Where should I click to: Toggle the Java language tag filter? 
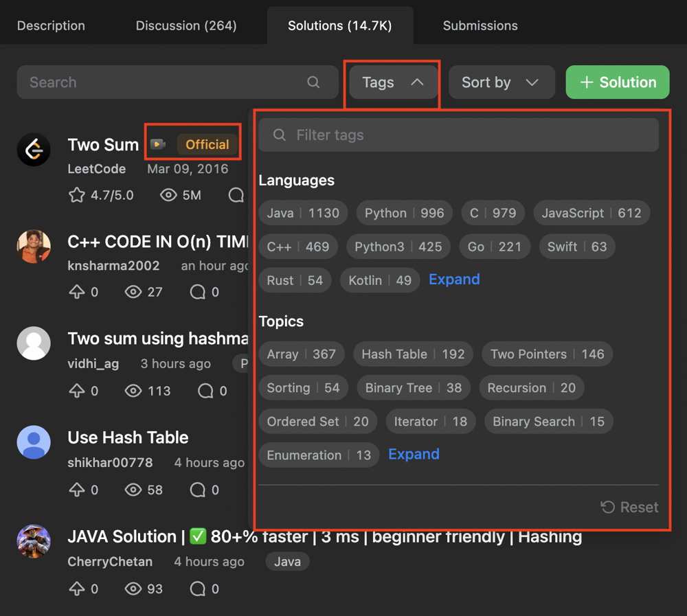[x=303, y=213]
